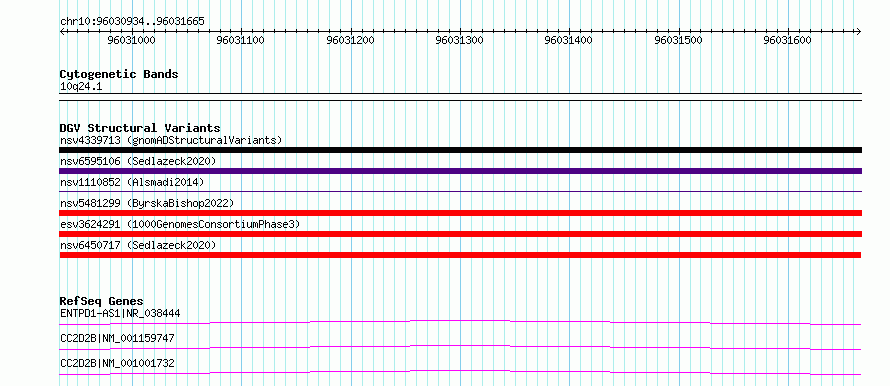Click the thin purple line below nsv1110852
890x386 pixels.
pyautogui.click(x=460, y=192)
